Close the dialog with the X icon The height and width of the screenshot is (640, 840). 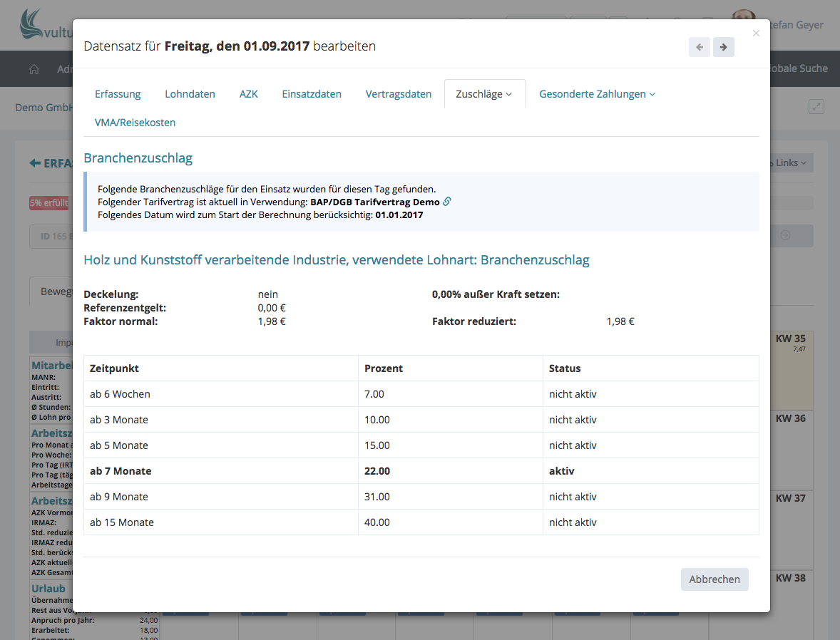756,33
